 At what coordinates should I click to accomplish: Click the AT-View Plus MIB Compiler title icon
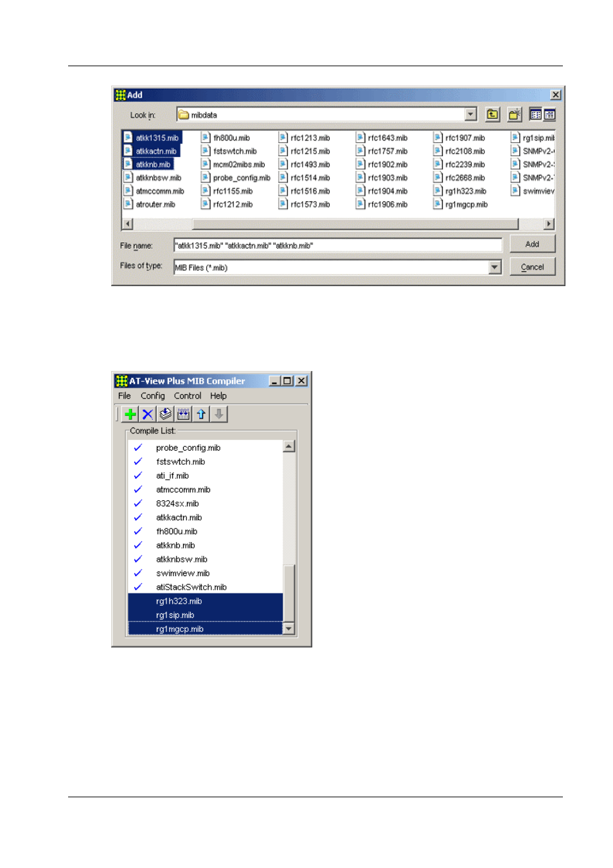[x=121, y=381]
